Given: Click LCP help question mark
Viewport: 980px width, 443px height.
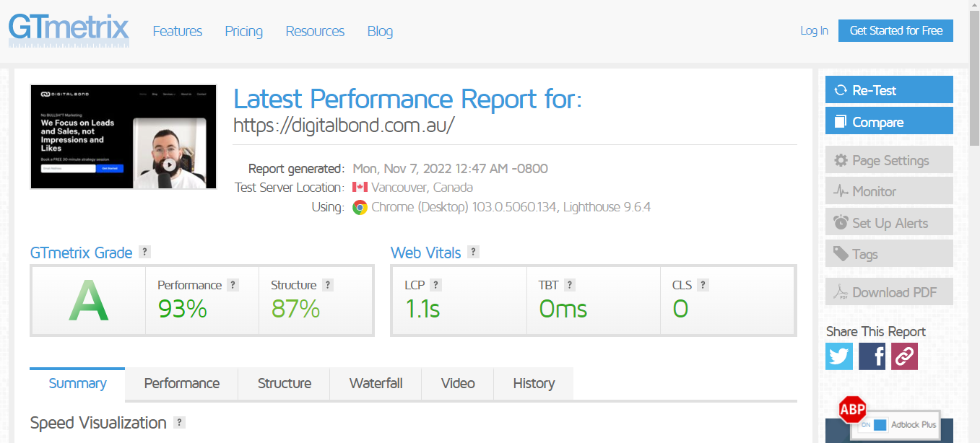Looking at the screenshot, I should (x=435, y=285).
